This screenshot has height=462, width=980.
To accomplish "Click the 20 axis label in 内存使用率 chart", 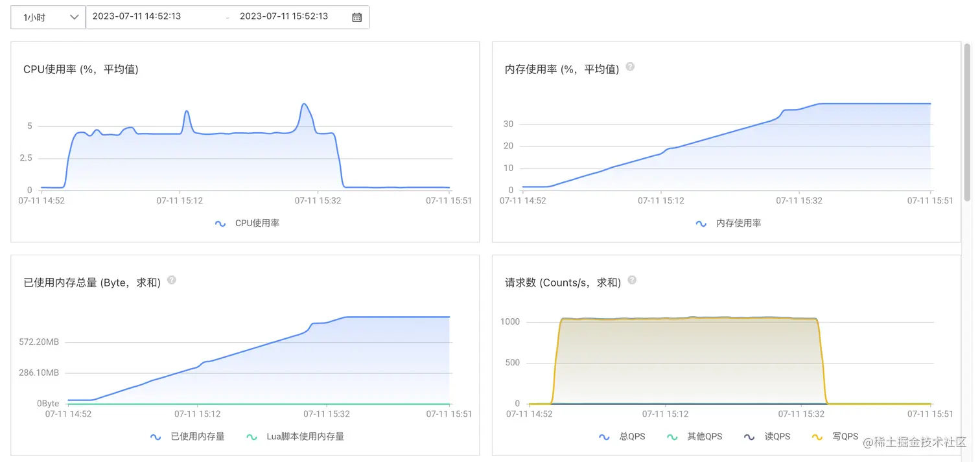I will 508,146.
